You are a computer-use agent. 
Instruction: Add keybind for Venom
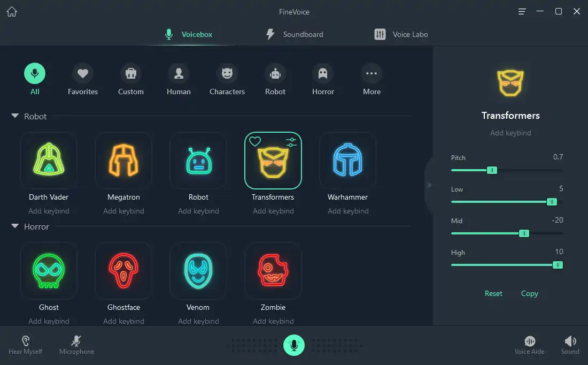coord(198,322)
